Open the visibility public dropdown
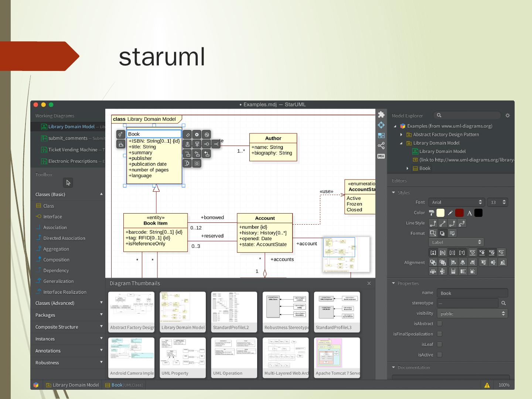 tap(473, 314)
